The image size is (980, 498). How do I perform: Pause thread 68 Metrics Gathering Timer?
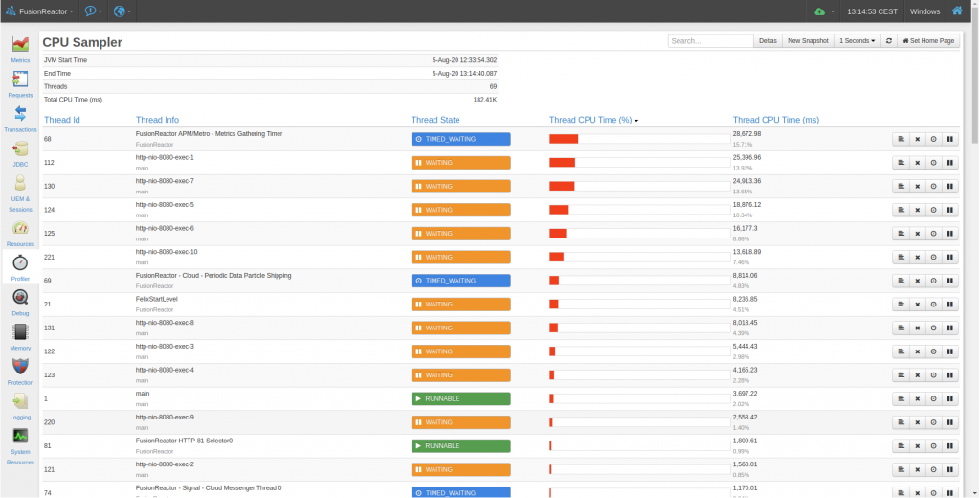click(x=950, y=139)
